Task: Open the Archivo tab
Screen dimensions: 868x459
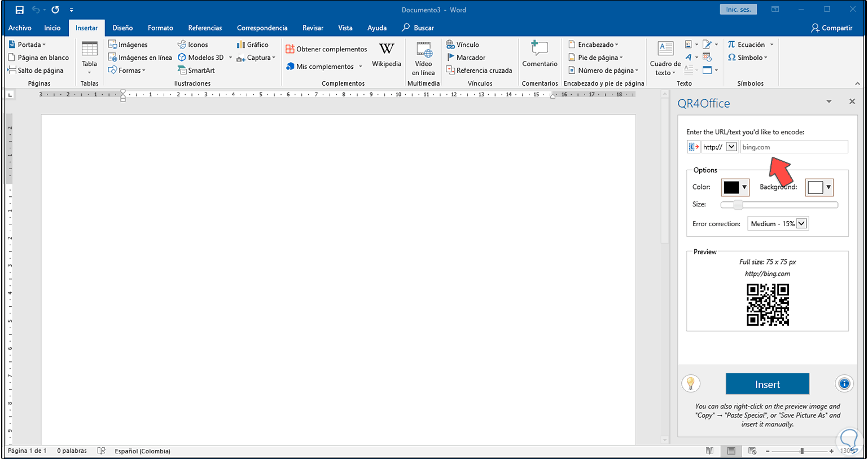Action: pyautogui.click(x=20, y=28)
